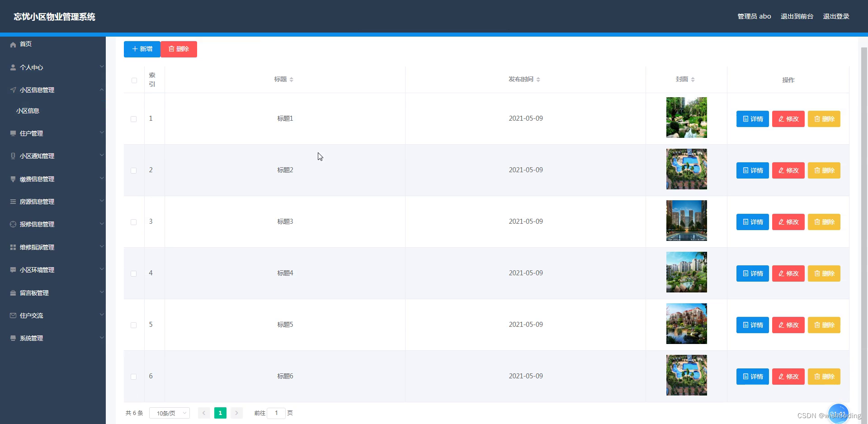This screenshot has width=868, height=424.
Task: Click the paper-plane icon beside 小区信息管理
Action: click(x=13, y=90)
